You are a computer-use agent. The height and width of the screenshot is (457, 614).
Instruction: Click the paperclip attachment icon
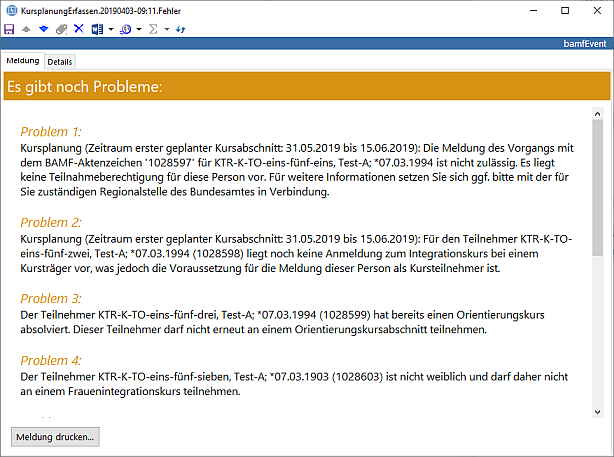[x=61, y=29]
